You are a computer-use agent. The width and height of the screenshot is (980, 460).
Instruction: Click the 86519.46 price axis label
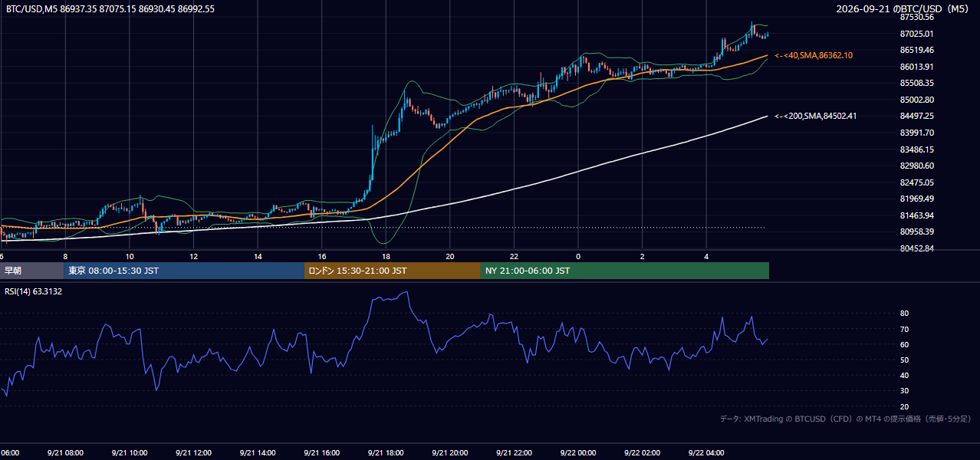(917, 50)
